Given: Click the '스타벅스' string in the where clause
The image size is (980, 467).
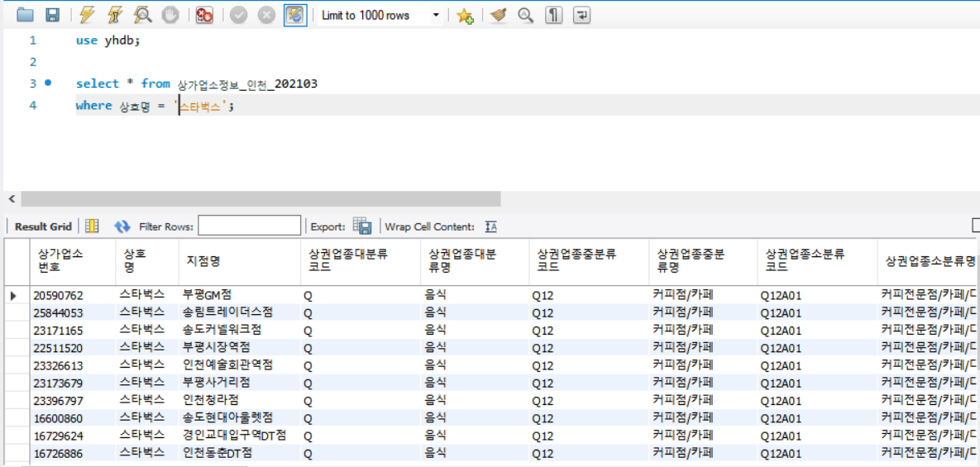Looking at the screenshot, I should click(202, 106).
